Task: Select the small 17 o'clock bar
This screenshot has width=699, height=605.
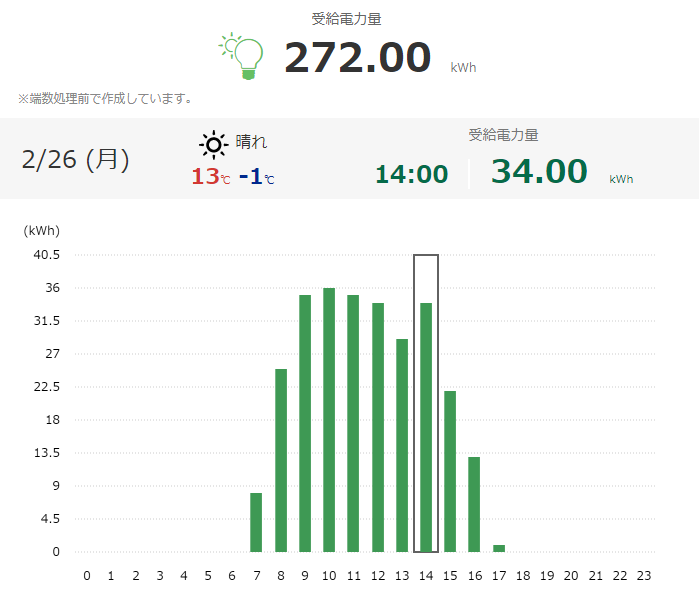Action: point(499,548)
